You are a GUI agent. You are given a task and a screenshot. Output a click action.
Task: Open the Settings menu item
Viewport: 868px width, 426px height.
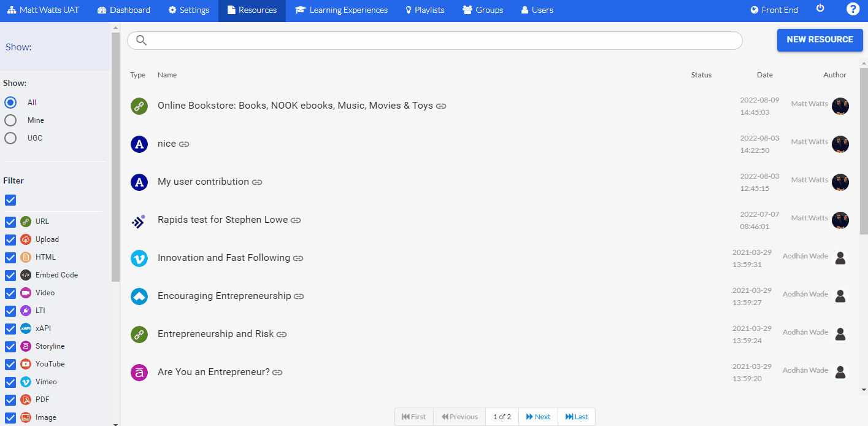(x=189, y=10)
